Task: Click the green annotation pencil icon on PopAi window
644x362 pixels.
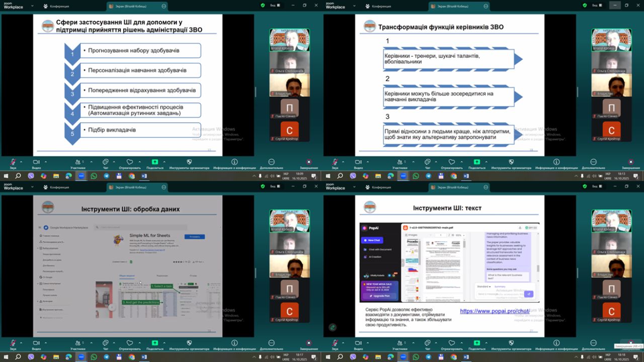Action: click(x=333, y=327)
